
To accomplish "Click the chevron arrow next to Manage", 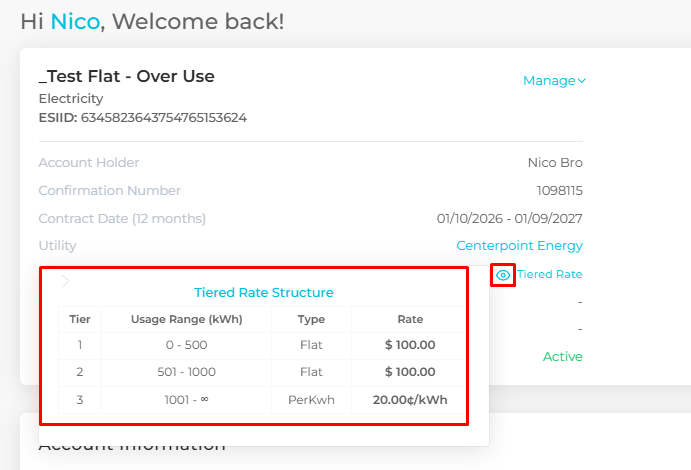I will pyautogui.click(x=582, y=81).
